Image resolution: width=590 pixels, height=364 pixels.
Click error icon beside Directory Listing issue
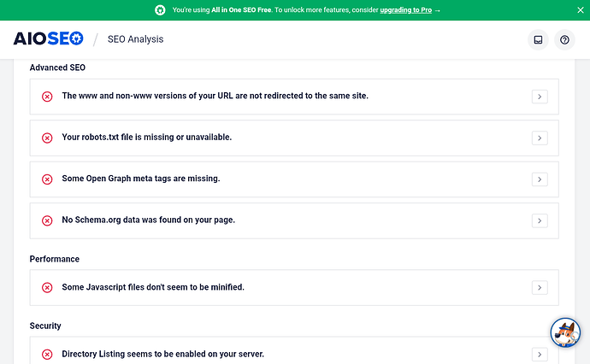pos(47,355)
